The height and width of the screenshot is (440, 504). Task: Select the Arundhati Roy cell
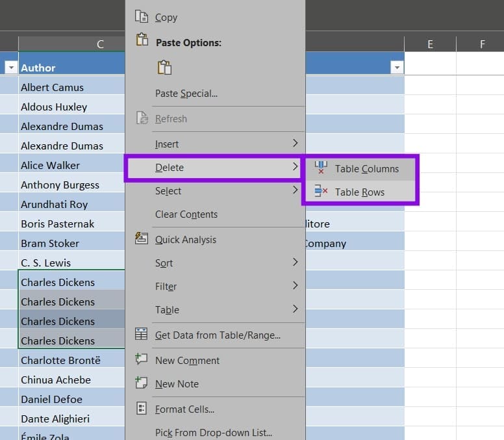click(71, 202)
